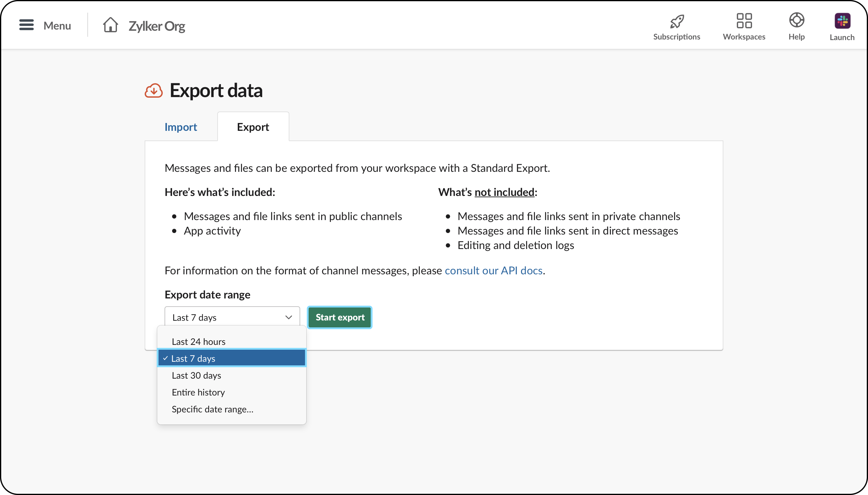868x495 pixels.
Task: Pick Specific date range… option
Action: 212,409
